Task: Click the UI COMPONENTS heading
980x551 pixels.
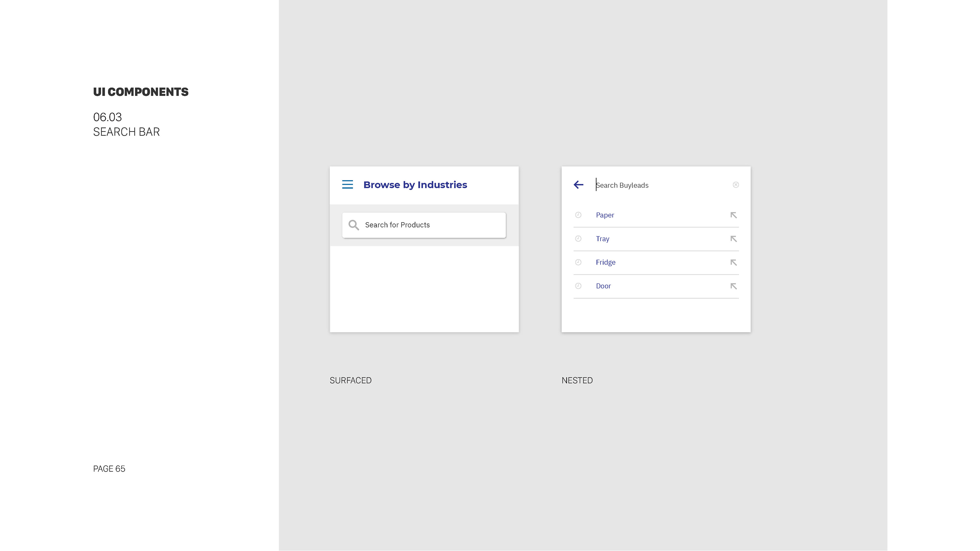Action: pos(141,92)
